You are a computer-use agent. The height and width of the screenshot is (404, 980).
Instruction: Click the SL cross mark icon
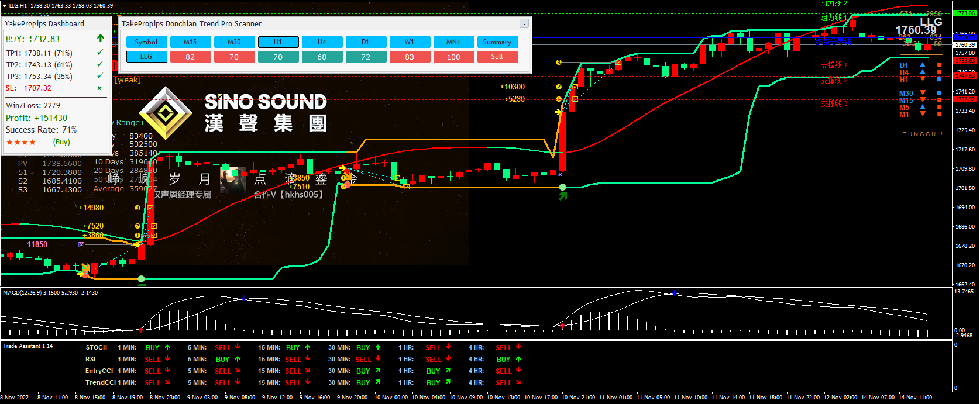pyautogui.click(x=99, y=88)
